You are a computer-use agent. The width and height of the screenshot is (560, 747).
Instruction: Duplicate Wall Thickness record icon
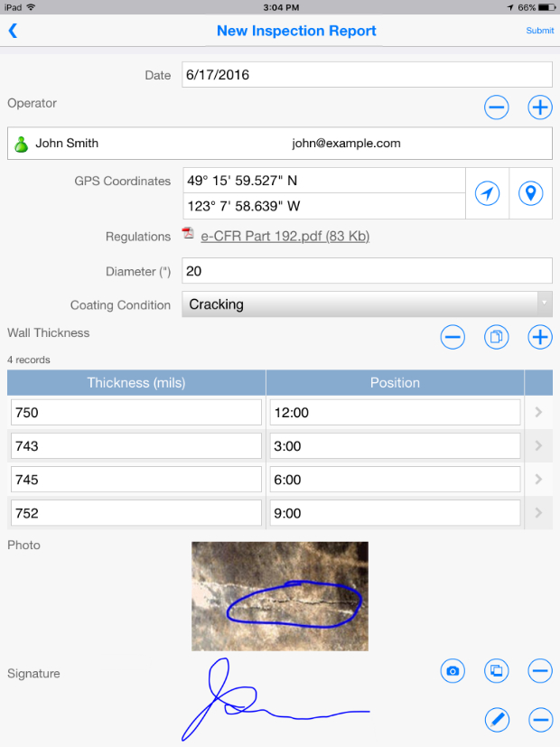pos(496,337)
